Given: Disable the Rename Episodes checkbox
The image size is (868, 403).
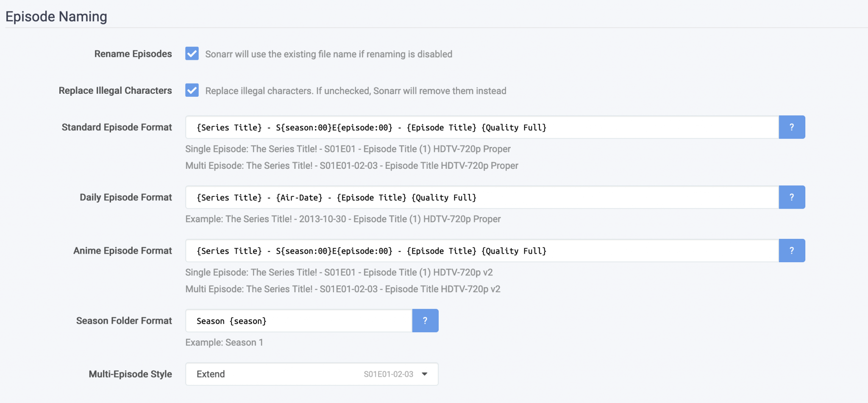Looking at the screenshot, I should pyautogui.click(x=192, y=54).
